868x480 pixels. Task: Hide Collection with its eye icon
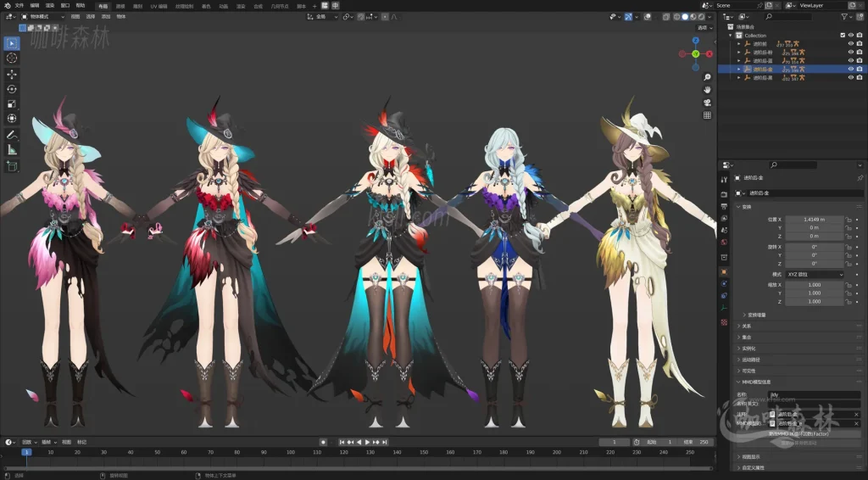(x=851, y=36)
